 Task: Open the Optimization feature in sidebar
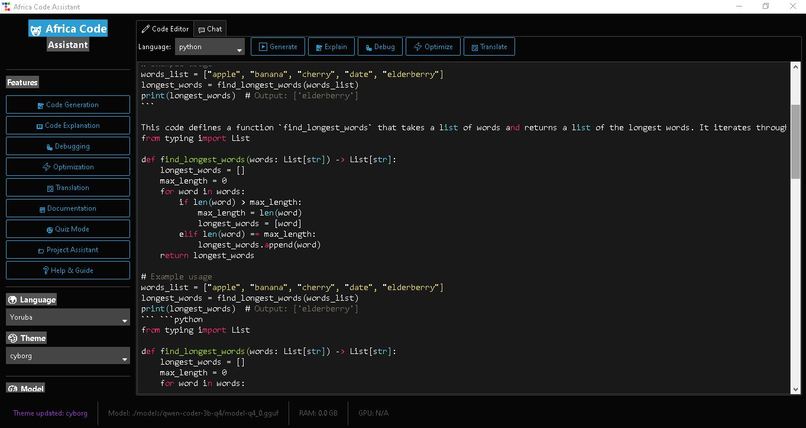[x=68, y=167]
